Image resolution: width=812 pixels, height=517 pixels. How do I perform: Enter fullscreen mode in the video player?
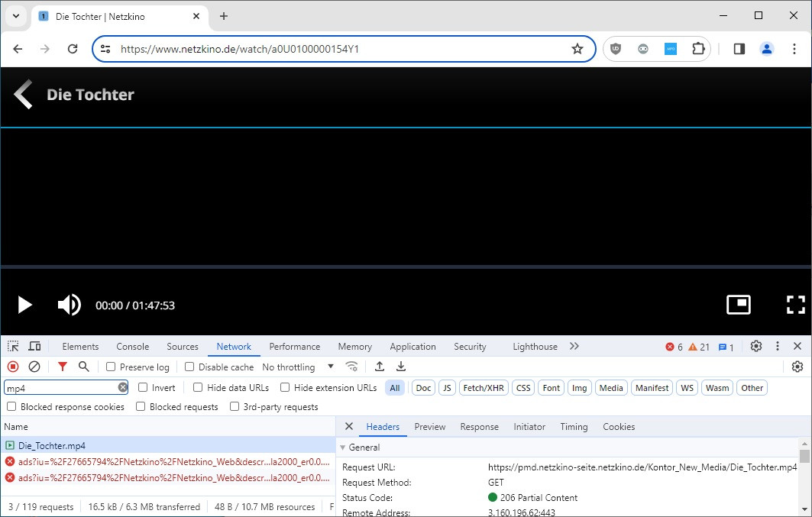pos(795,305)
